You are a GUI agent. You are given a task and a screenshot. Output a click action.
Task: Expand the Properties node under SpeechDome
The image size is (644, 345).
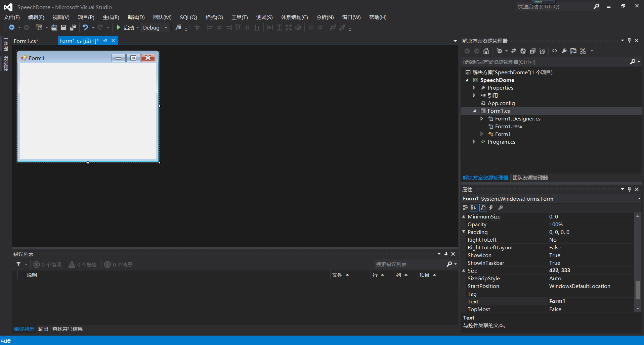click(x=474, y=88)
